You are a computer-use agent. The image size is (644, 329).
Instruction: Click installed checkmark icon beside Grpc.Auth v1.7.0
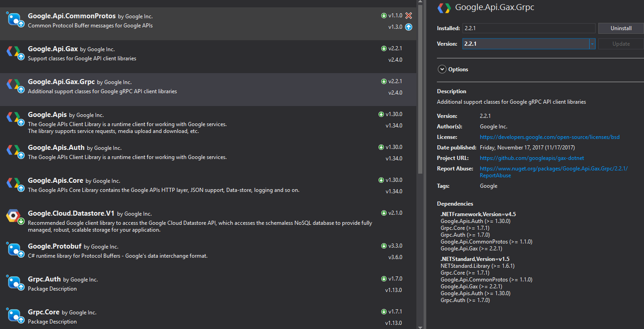click(384, 279)
